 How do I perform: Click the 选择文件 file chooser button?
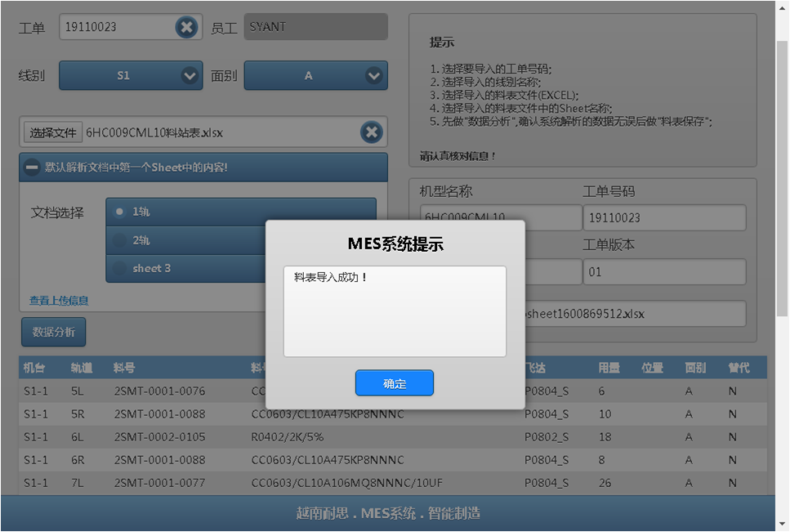point(53,132)
